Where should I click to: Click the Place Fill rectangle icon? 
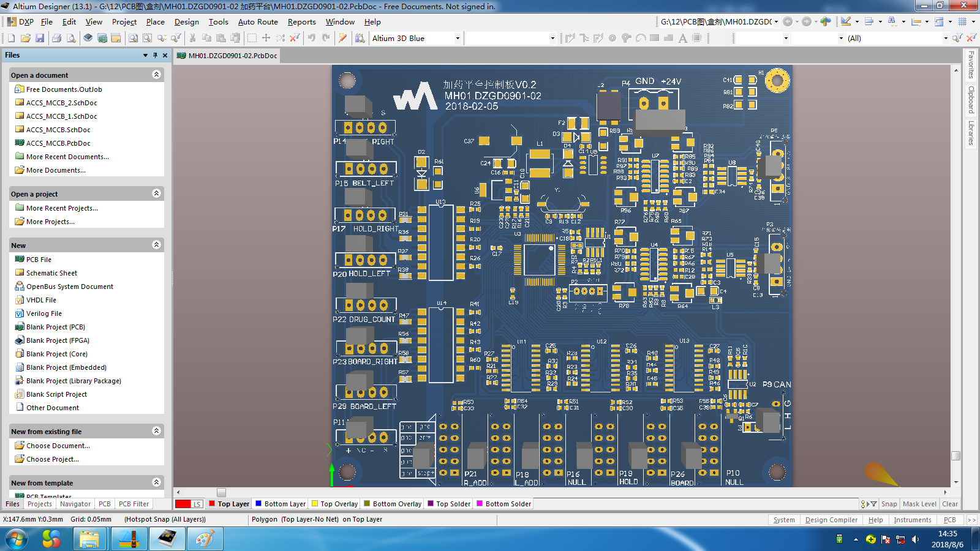[x=655, y=38]
